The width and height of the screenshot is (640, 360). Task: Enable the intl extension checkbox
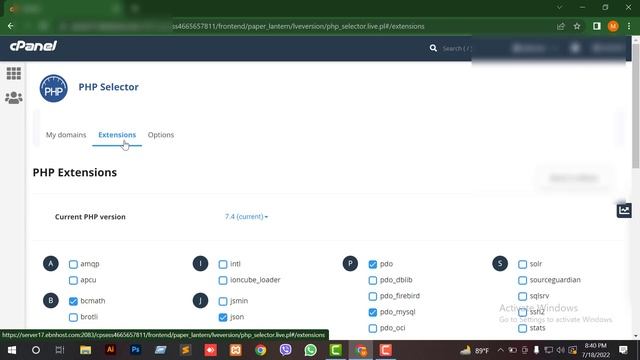223,264
